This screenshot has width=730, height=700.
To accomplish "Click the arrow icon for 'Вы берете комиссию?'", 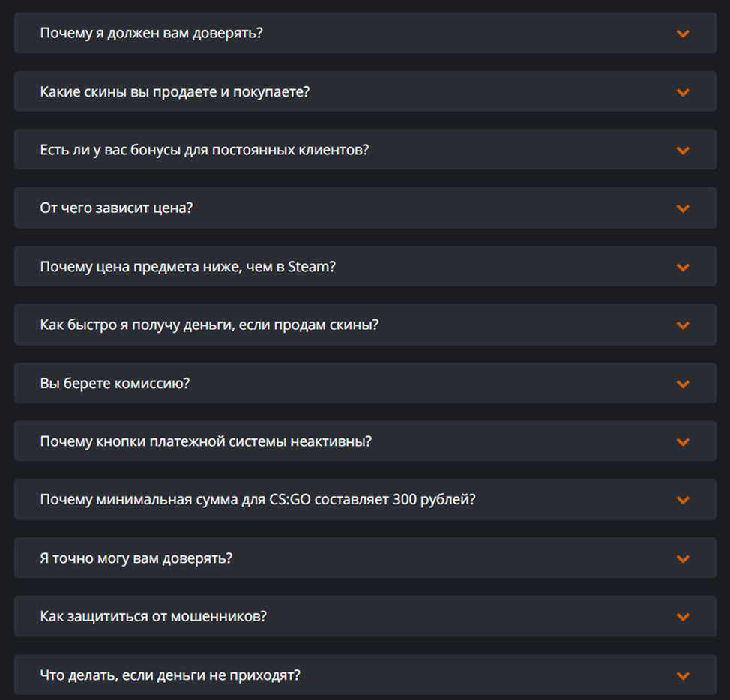I will coord(682,384).
